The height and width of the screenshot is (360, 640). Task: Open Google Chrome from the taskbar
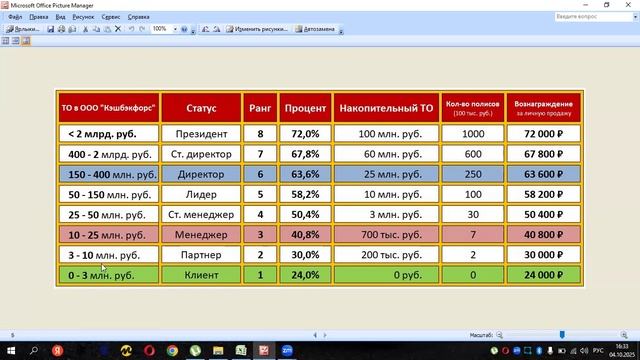click(172, 351)
